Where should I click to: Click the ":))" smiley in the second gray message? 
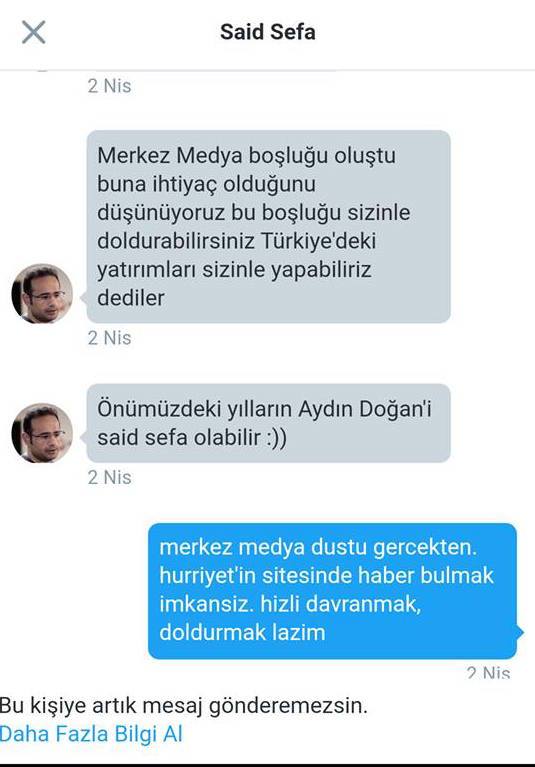[277, 437]
